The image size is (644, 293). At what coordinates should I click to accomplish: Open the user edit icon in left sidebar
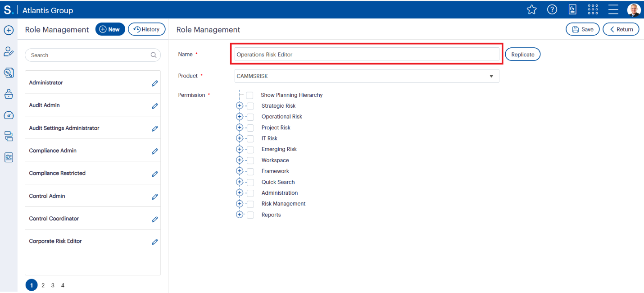pos(9,51)
